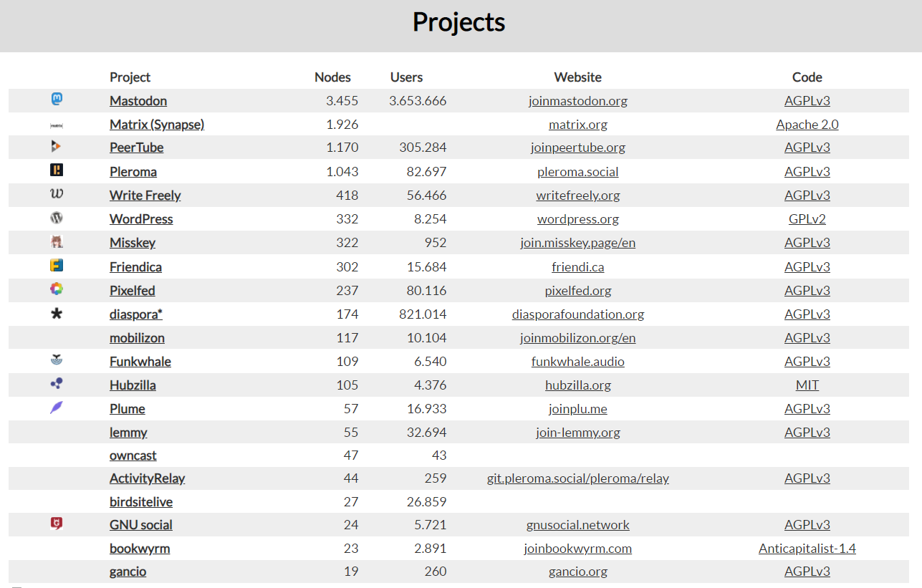Image resolution: width=922 pixels, height=588 pixels.
Task: Click the Funkwhale logo icon
Action: click(x=57, y=360)
